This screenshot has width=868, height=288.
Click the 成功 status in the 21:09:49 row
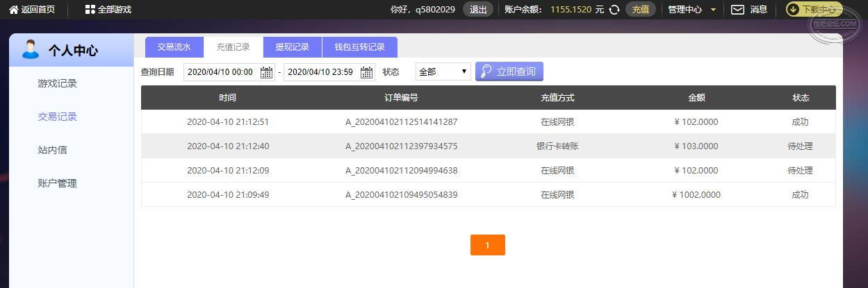[x=801, y=195]
